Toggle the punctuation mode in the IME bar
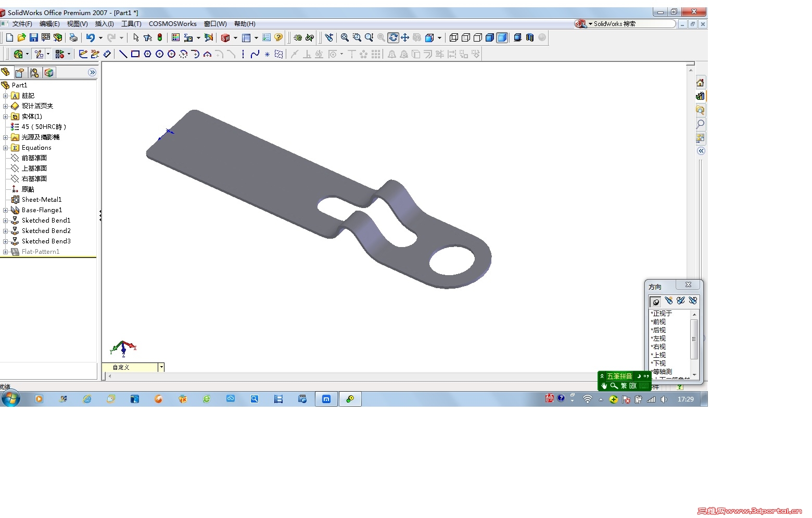 pos(646,376)
